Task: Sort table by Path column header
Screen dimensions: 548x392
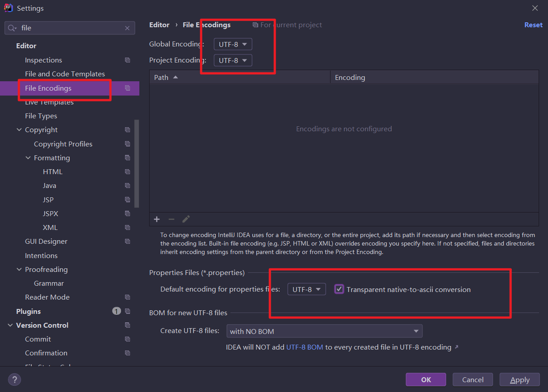Action: (x=240, y=77)
